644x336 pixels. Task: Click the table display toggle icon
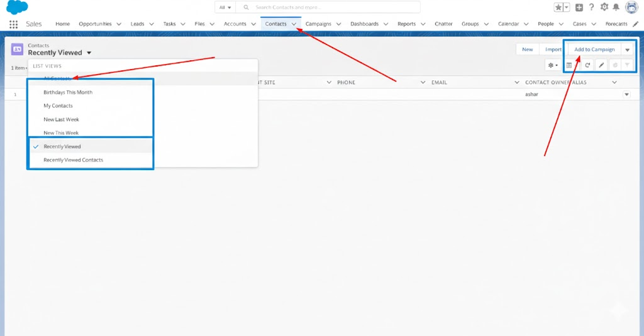click(569, 65)
